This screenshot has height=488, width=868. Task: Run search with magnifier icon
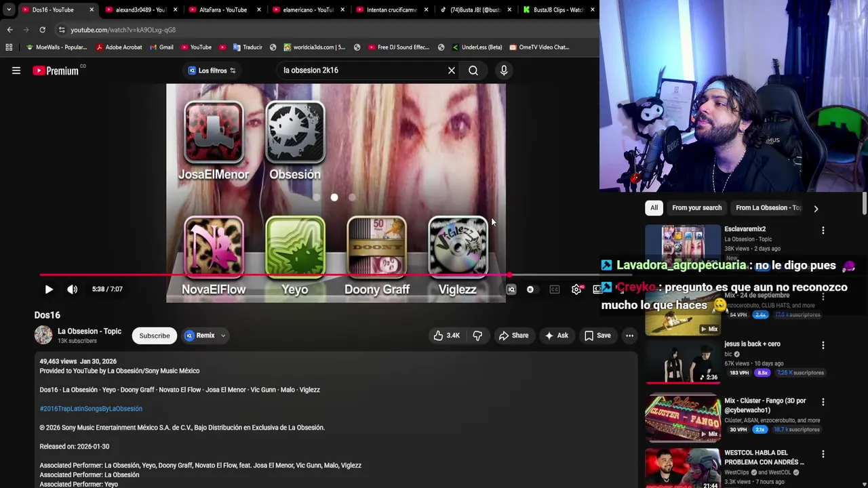(x=473, y=70)
